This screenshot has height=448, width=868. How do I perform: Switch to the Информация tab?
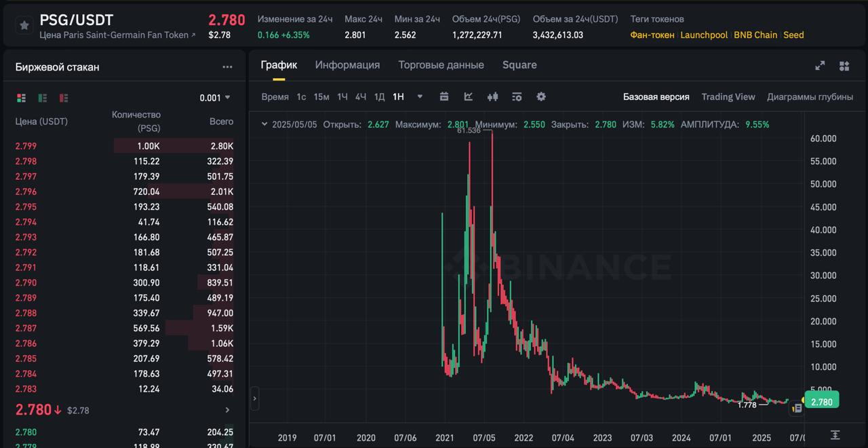tap(347, 65)
